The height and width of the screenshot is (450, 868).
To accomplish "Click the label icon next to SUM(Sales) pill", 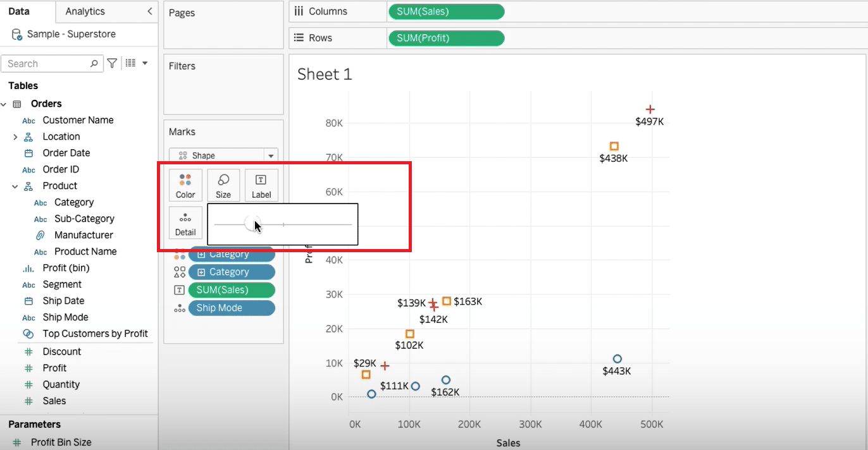I will [x=180, y=290].
